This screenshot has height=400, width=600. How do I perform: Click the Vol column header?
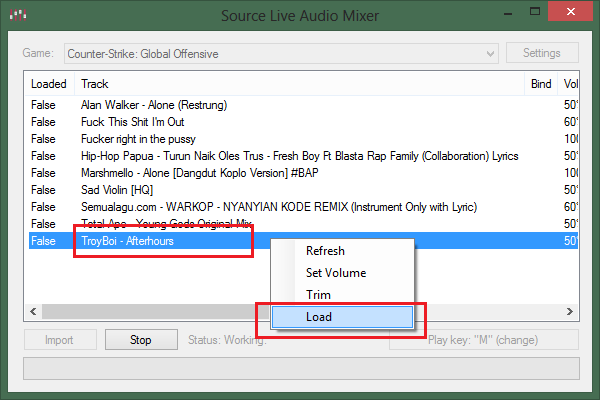click(570, 84)
